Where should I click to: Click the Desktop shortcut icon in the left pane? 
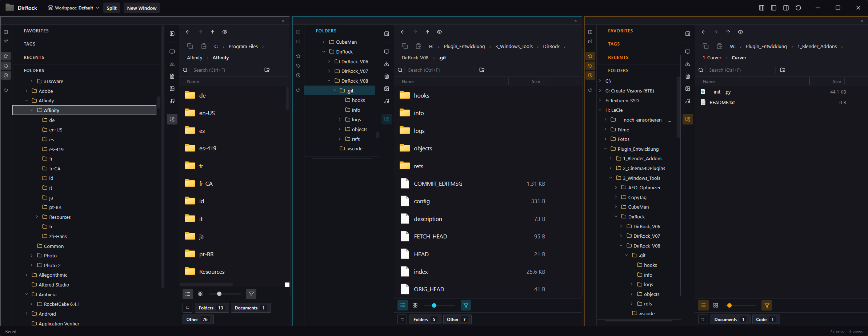pyautogui.click(x=172, y=52)
